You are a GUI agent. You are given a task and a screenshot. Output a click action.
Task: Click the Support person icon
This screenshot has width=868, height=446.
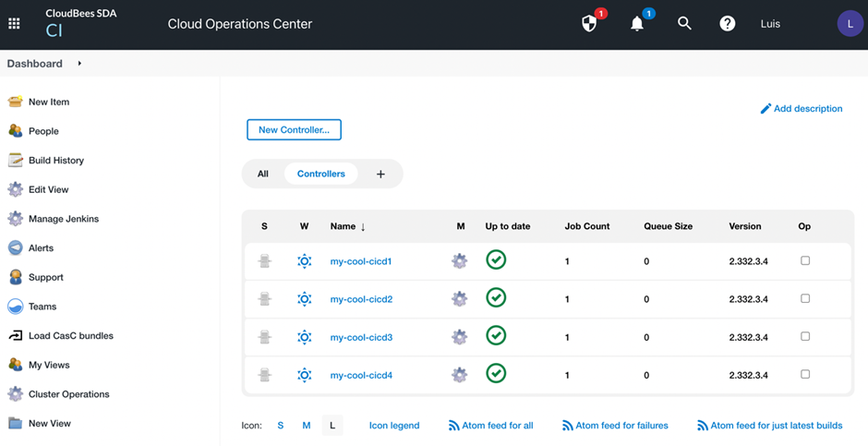(15, 277)
